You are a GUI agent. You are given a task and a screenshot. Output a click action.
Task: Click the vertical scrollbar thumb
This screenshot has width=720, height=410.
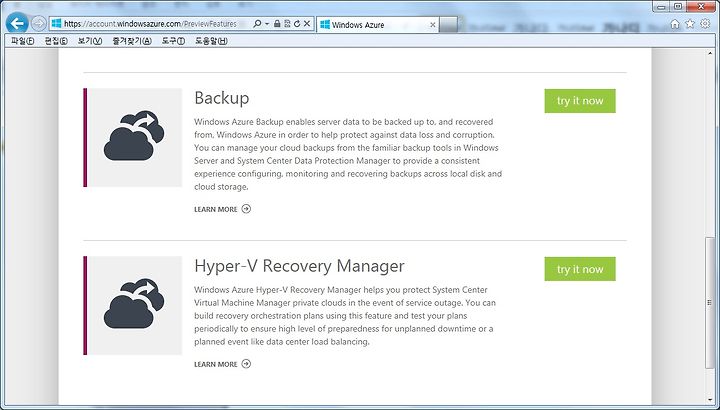(710, 302)
